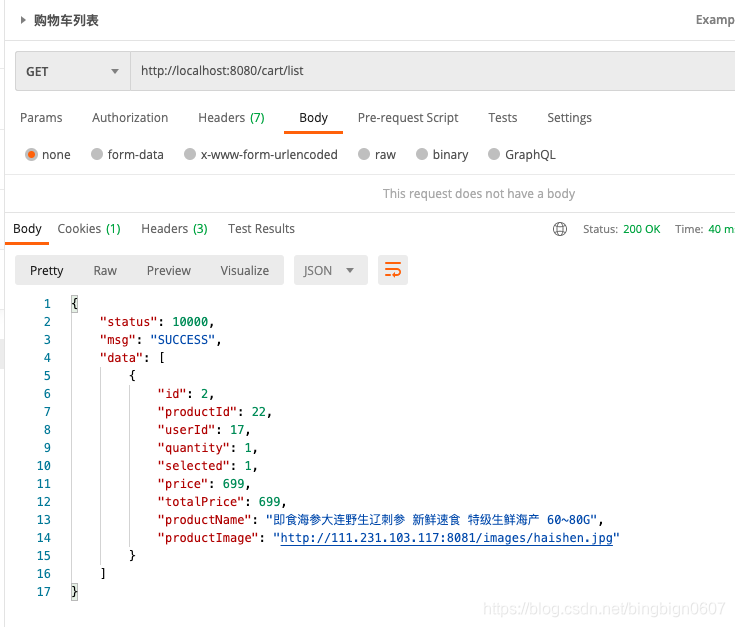Click the "selected": 1 line

207,466
